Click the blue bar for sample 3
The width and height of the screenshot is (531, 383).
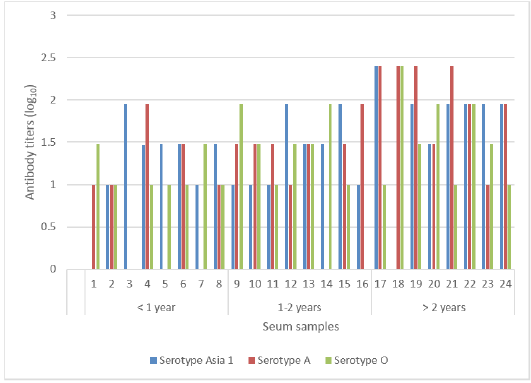point(126,187)
